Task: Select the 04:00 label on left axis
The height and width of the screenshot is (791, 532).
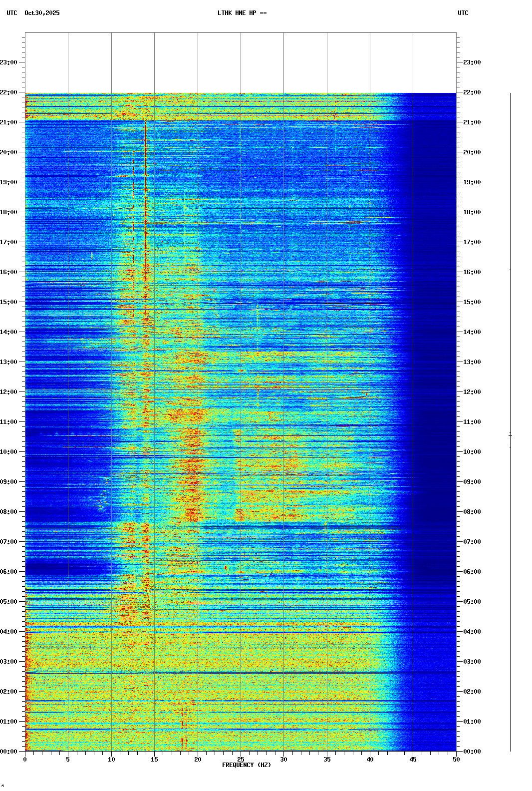Action: tap(9, 632)
